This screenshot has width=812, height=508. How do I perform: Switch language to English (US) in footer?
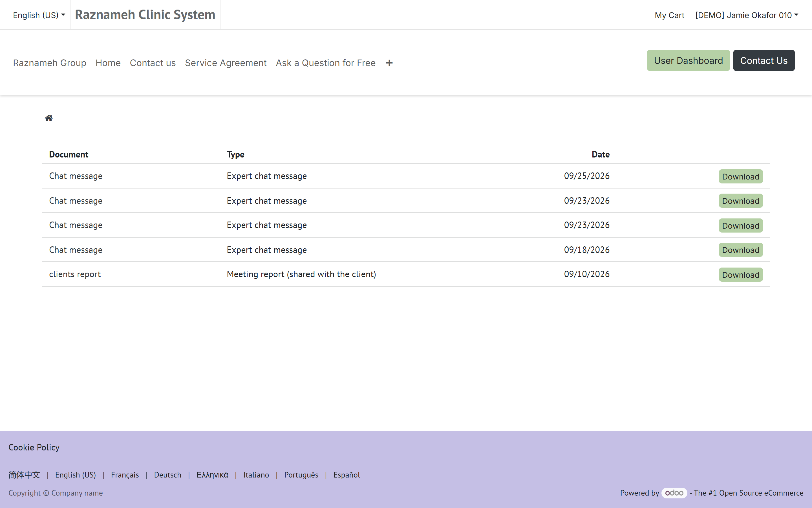click(x=76, y=475)
